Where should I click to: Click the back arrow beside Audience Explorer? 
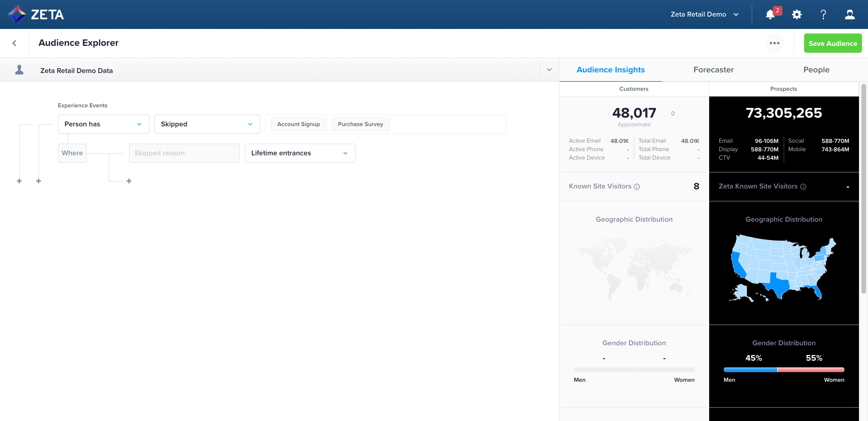pos(14,43)
